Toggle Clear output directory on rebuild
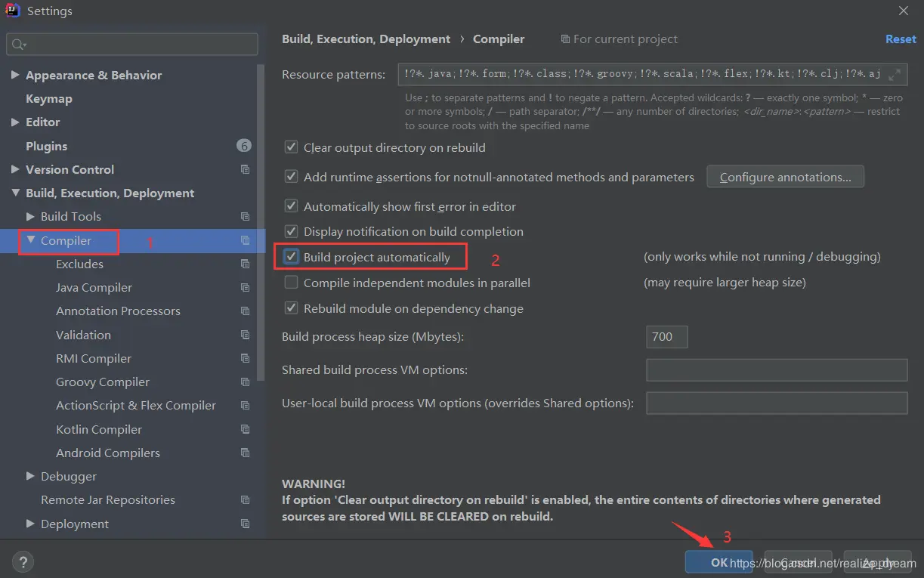The width and height of the screenshot is (924, 578). click(x=291, y=147)
